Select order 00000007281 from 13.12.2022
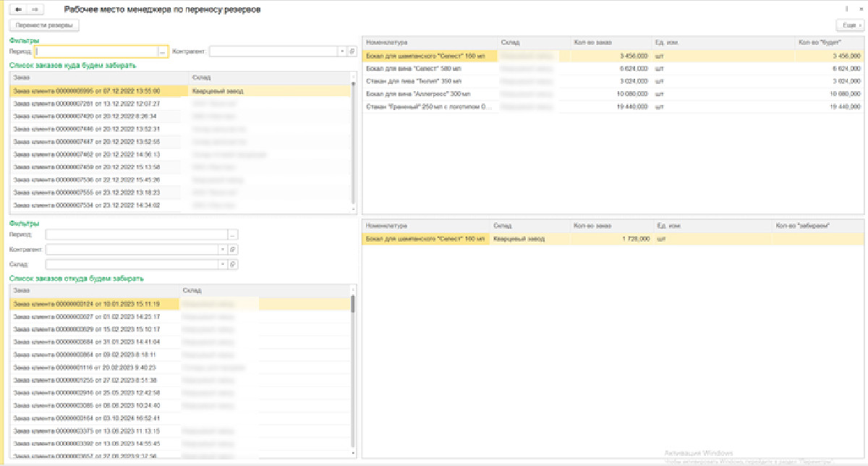This screenshot has width=868, height=466. 179,103
